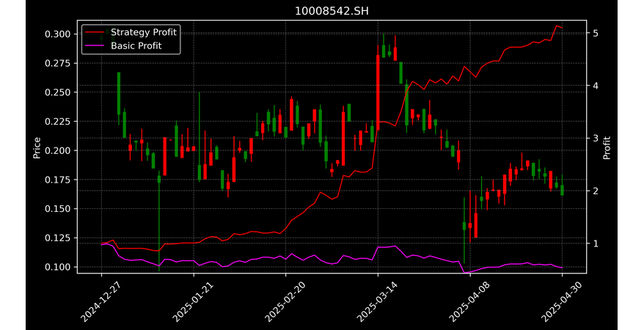Click the 0.225 price tick label
Viewport: 644px width, 330px height.
click(58, 122)
